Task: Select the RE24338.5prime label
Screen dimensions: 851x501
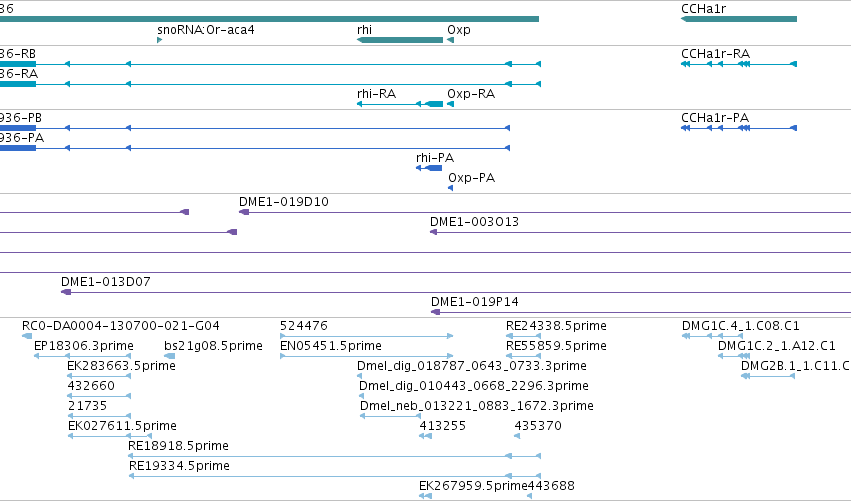Action: coord(556,326)
